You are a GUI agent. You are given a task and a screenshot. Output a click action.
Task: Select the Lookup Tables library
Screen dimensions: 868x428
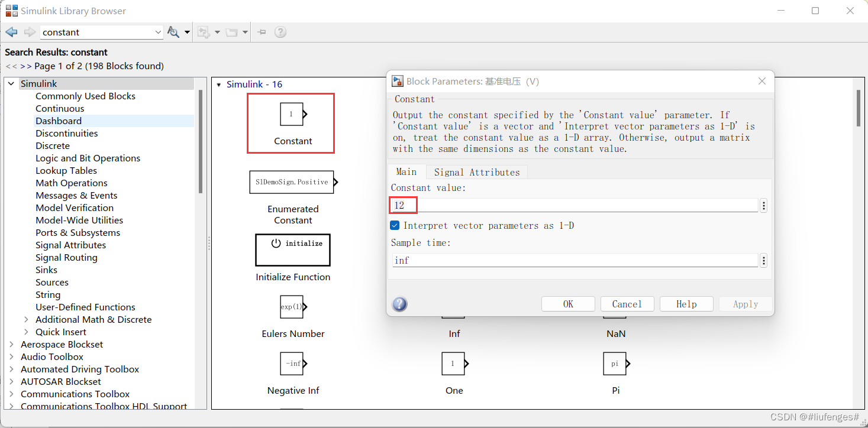[66, 170]
